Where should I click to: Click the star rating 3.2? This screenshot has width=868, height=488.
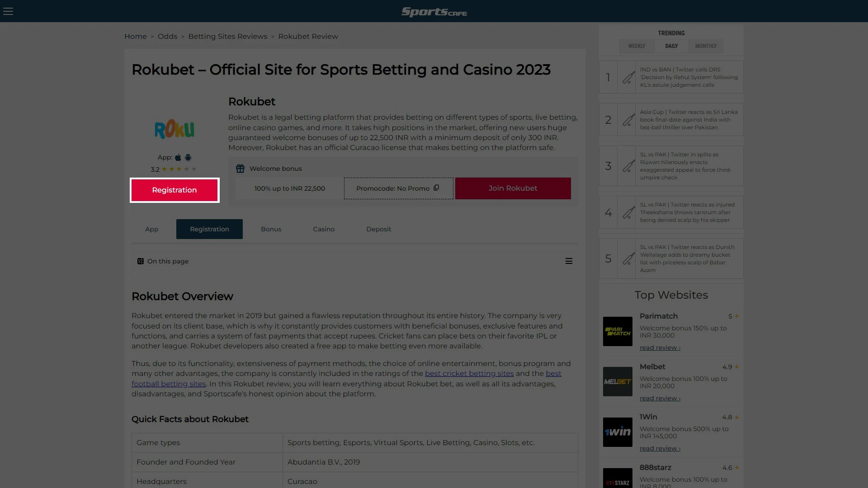click(x=174, y=169)
